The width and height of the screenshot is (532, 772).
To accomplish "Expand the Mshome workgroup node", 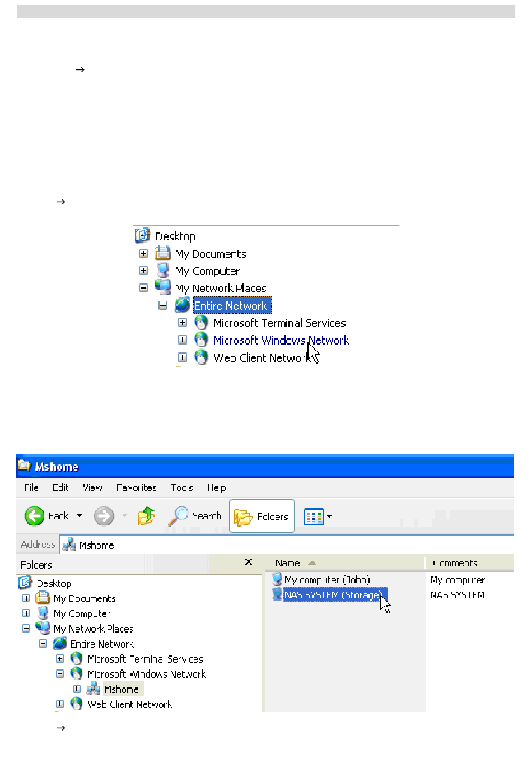I will [77, 689].
